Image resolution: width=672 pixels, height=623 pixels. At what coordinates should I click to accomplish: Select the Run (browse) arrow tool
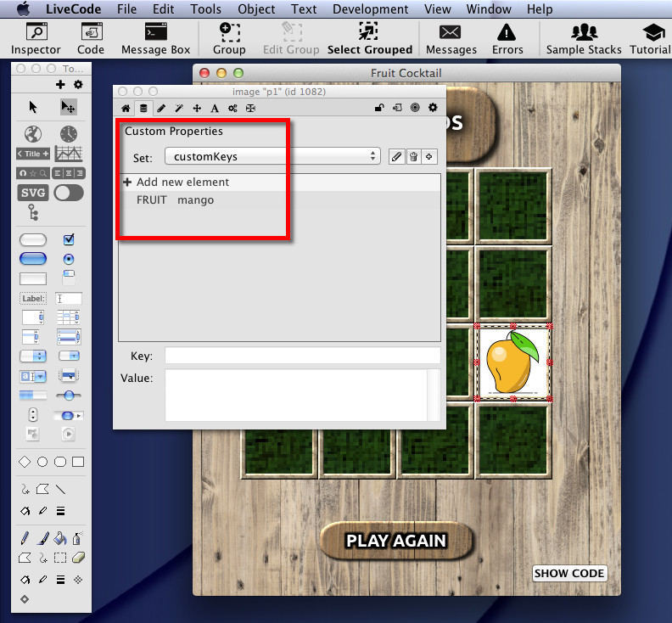[x=33, y=107]
